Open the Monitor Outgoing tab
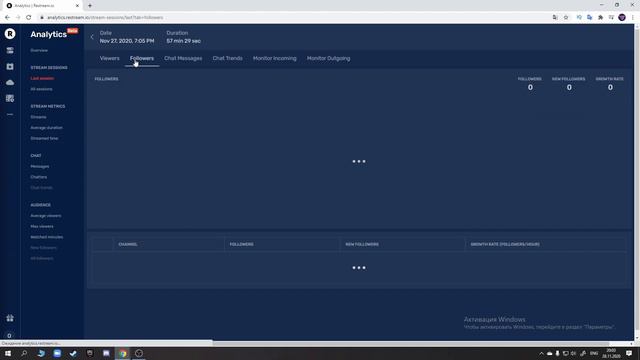640x360 pixels. pos(329,58)
